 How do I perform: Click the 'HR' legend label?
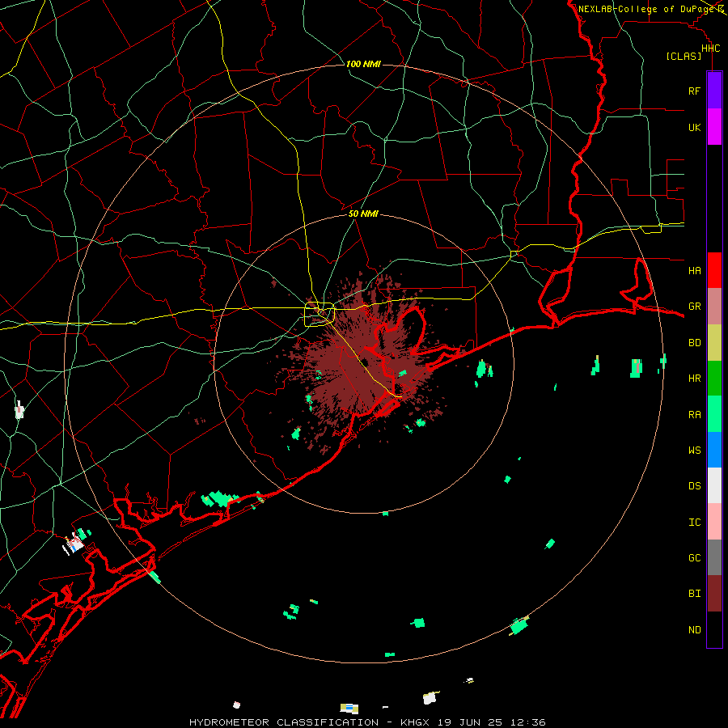click(x=694, y=379)
